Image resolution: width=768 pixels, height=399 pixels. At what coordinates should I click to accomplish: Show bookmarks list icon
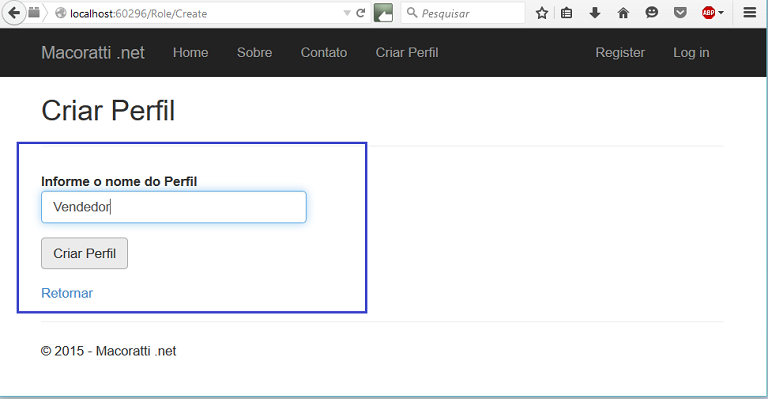(x=567, y=13)
